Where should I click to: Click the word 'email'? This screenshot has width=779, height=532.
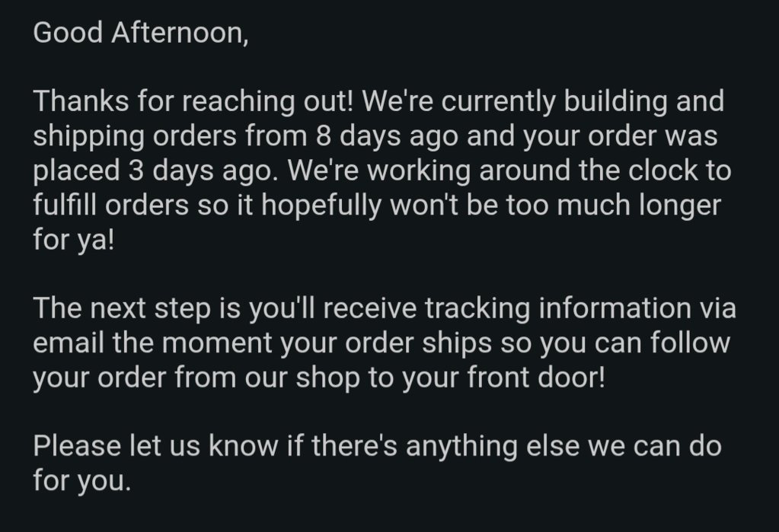tap(69, 342)
